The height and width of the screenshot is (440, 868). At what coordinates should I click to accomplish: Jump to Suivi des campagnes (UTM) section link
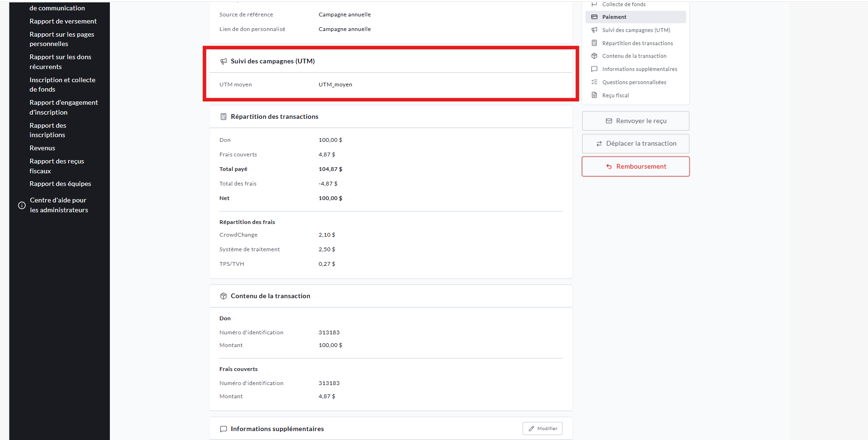[636, 30]
